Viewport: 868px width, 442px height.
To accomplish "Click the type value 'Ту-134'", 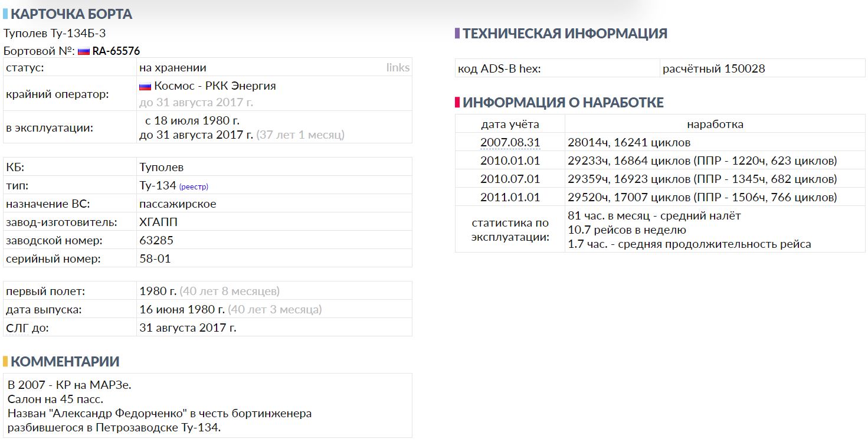I will tap(158, 186).
